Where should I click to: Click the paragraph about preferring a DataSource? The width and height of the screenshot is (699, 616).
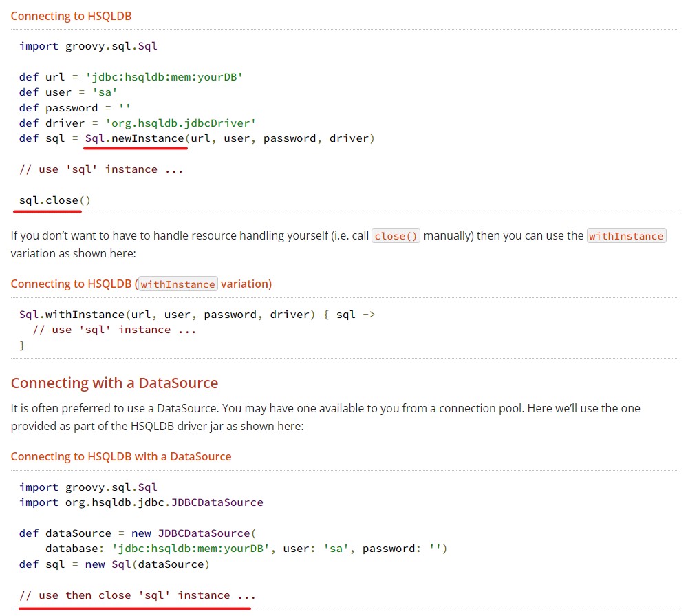(325, 416)
